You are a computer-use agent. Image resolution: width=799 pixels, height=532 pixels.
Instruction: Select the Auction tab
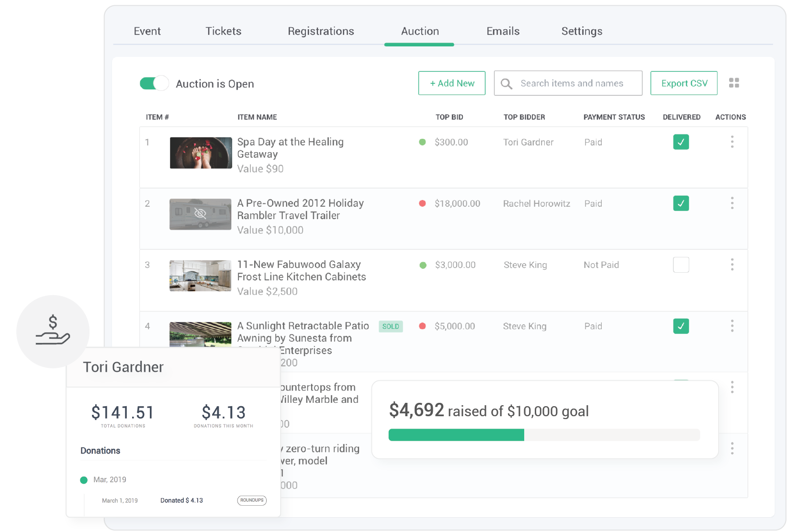420,31
